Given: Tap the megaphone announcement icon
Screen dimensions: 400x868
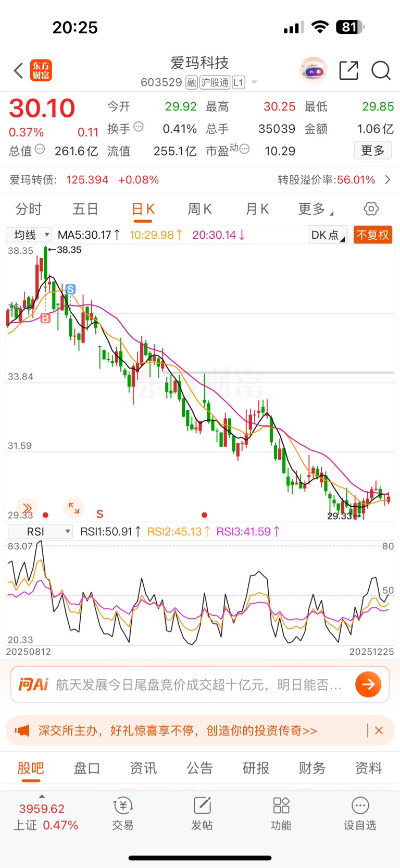Looking at the screenshot, I should tap(22, 730).
